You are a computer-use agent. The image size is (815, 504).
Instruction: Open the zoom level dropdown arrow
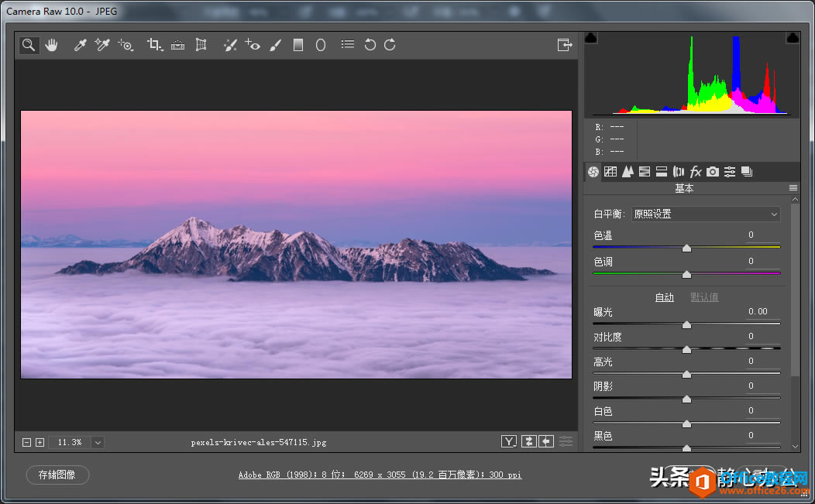tap(98, 442)
